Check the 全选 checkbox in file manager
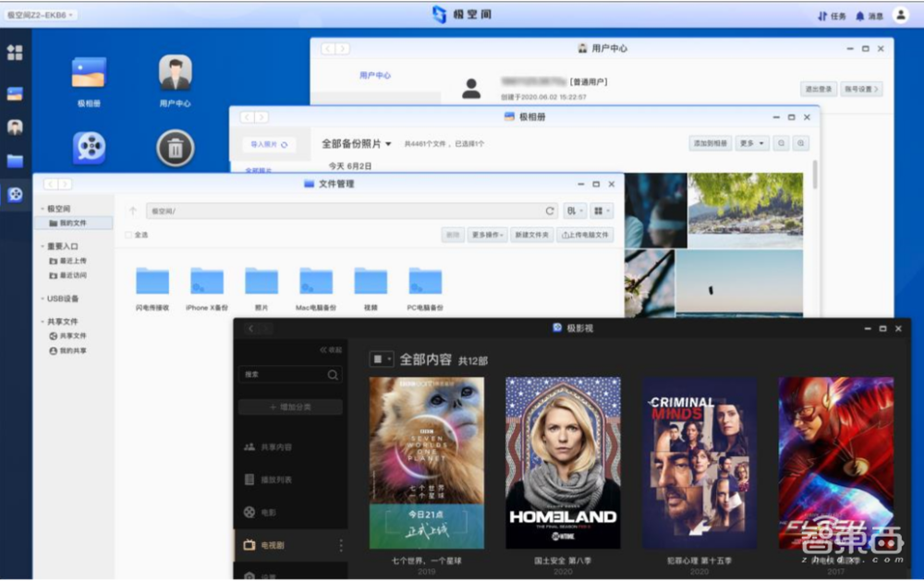 (x=128, y=236)
